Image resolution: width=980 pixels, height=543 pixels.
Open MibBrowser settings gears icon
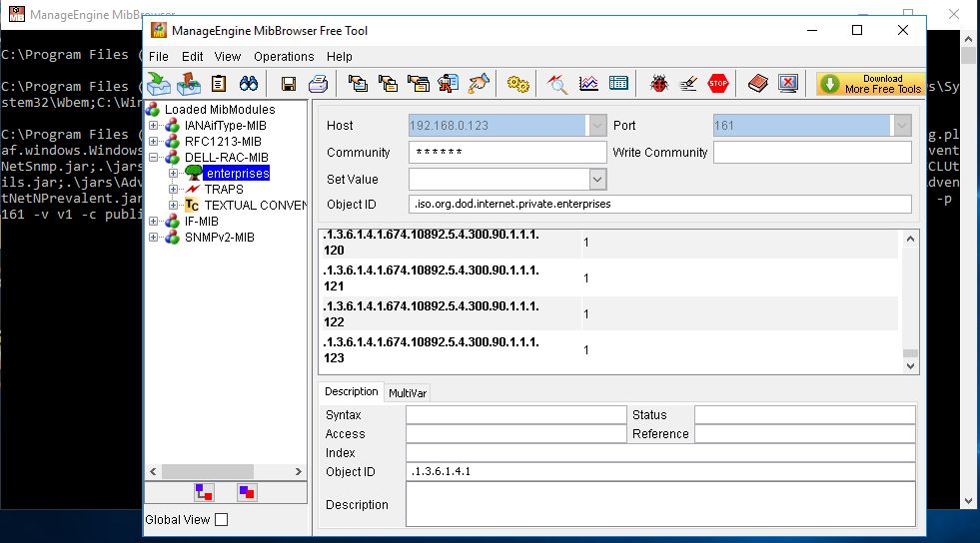[517, 84]
